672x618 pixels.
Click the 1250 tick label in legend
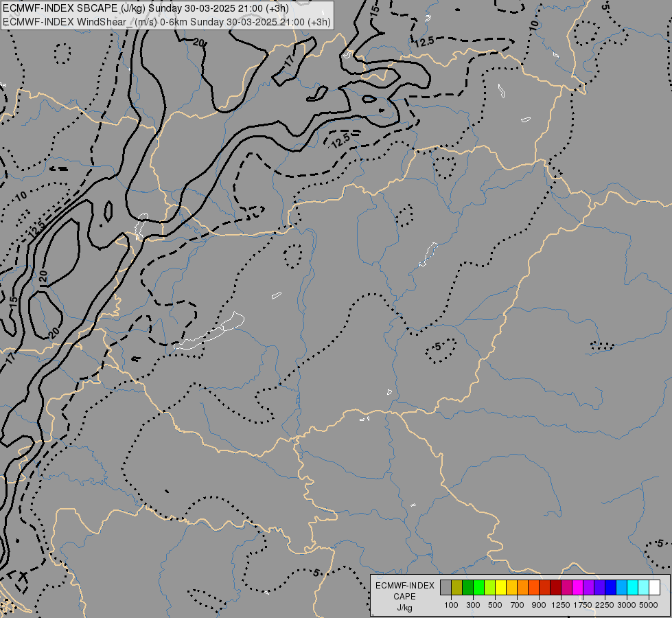[x=561, y=605]
